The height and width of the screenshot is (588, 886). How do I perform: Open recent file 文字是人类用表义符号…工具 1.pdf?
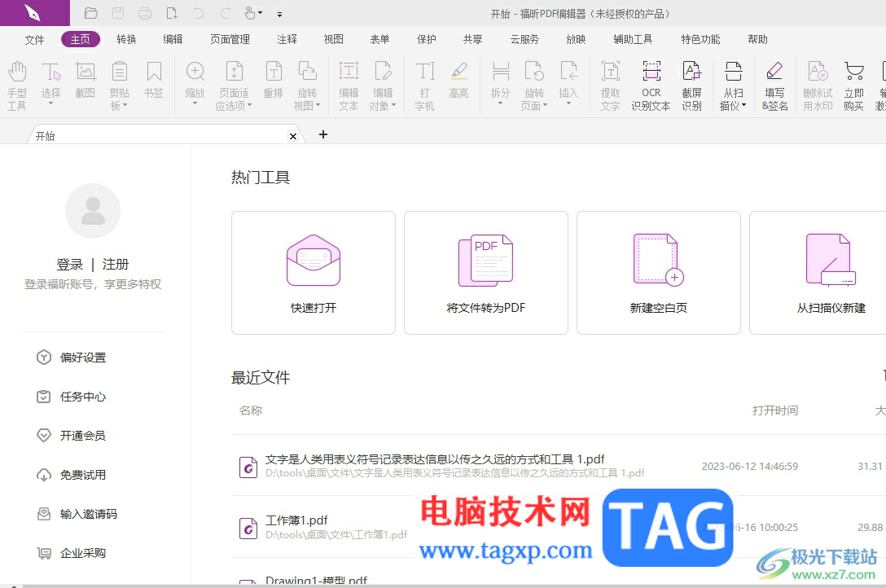coord(435,459)
